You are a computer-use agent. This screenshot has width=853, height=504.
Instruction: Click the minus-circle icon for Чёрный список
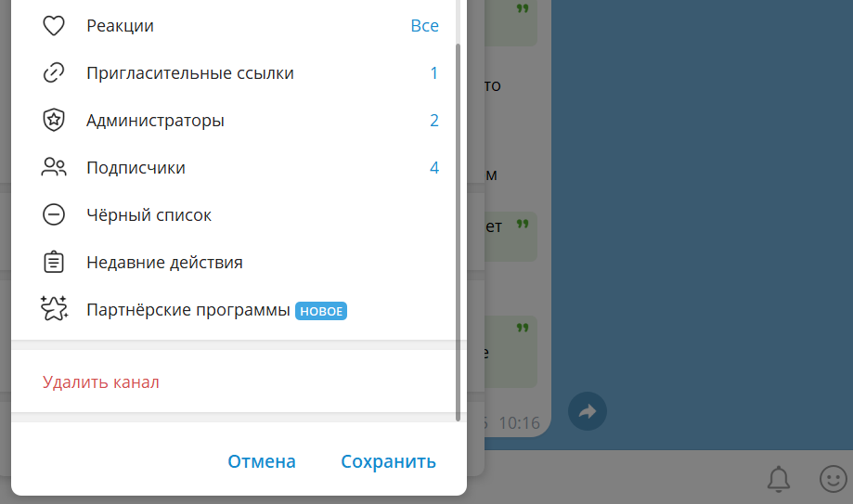(x=54, y=215)
